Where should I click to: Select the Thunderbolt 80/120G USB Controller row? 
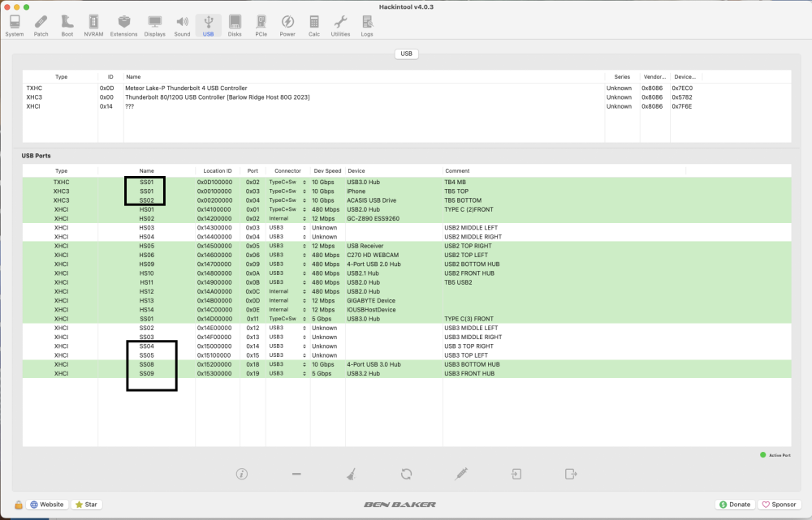pyautogui.click(x=407, y=97)
